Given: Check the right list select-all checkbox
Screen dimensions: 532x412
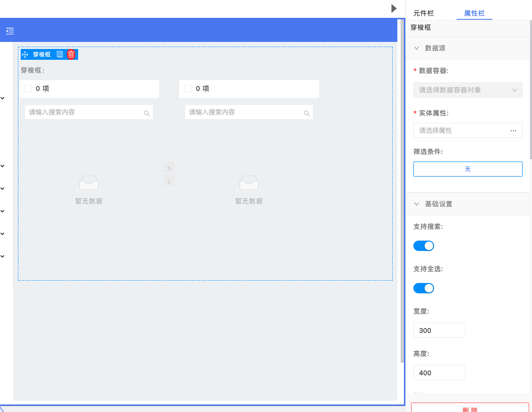Looking at the screenshot, I should (x=188, y=89).
